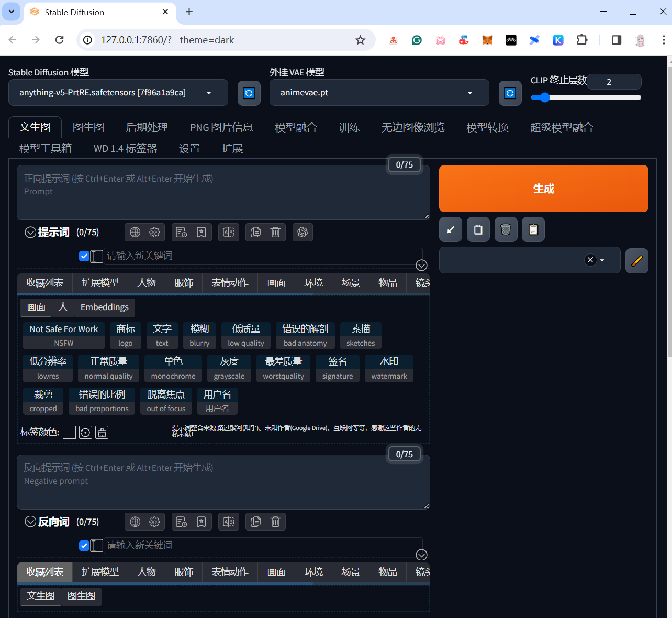
Task: Click the clipboard icon under Generate
Action: coord(533,229)
